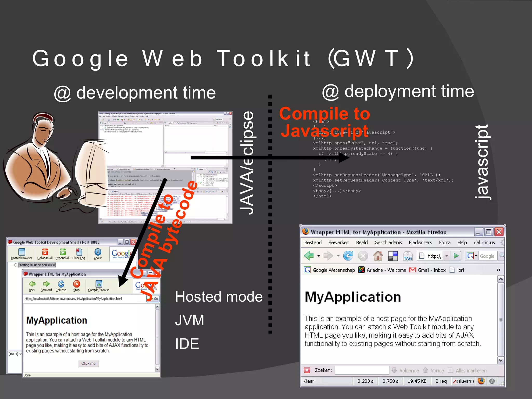Click Clear Log in GWT Development Shell
Screen dimensions: 532x399
[x=79, y=254]
